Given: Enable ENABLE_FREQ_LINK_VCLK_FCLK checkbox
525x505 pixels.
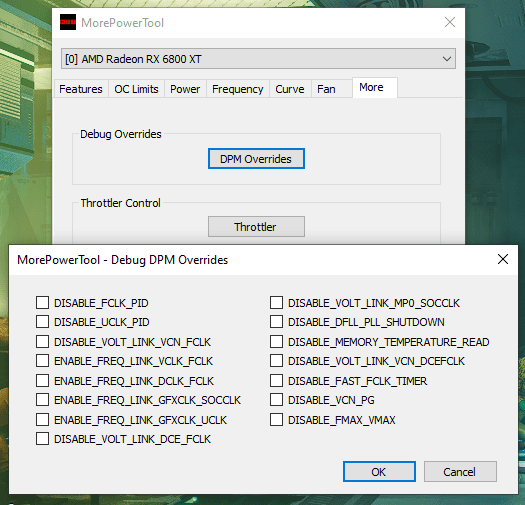Looking at the screenshot, I should [x=43, y=361].
